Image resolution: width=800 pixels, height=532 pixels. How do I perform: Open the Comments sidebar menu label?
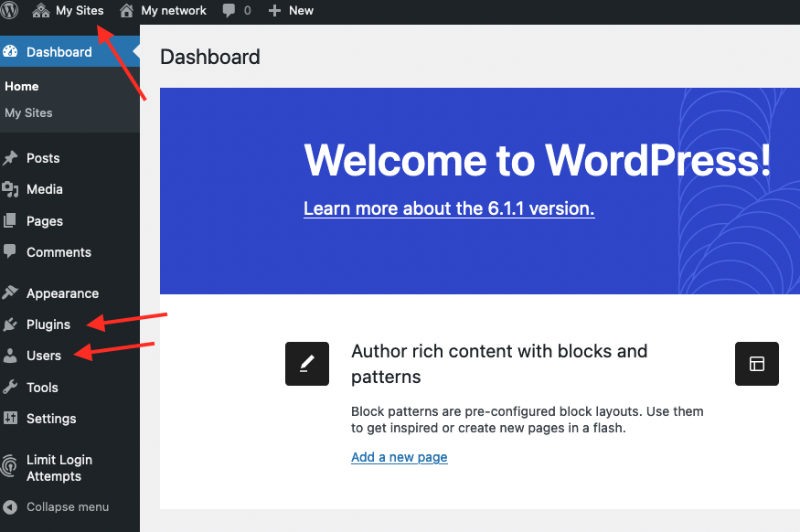pyautogui.click(x=59, y=252)
